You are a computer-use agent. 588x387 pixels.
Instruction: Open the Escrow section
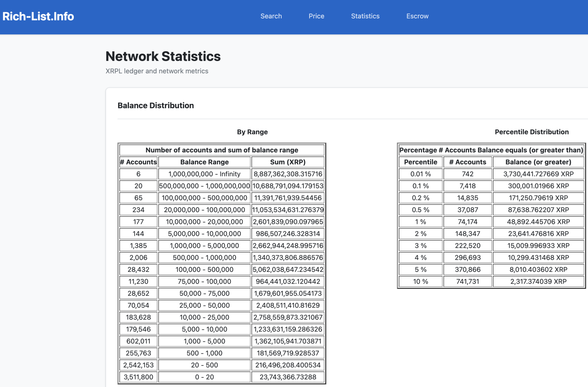417,16
